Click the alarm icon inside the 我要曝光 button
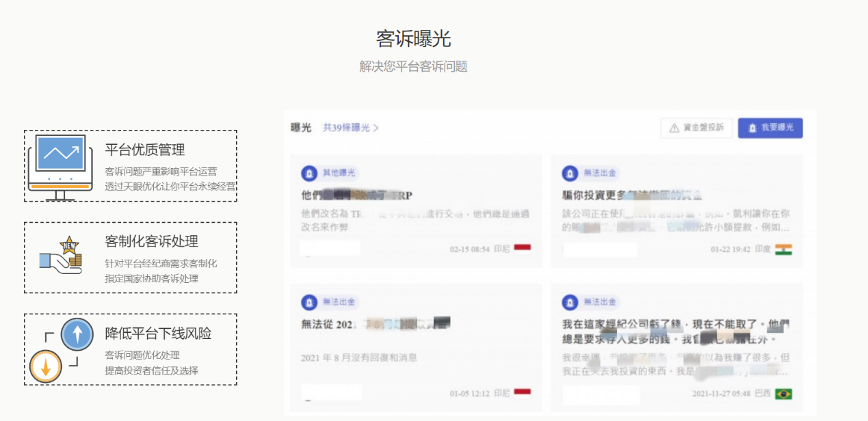This screenshot has height=421, width=868. point(751,128)
